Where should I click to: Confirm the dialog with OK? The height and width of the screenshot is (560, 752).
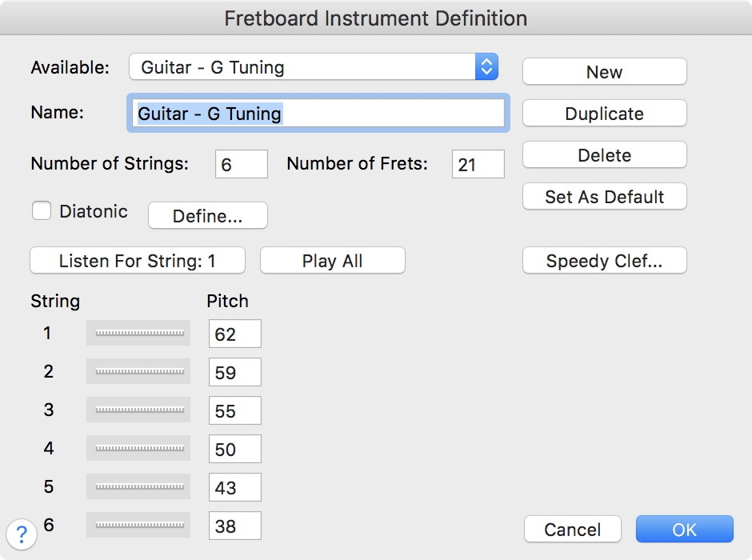click(684, 530)
